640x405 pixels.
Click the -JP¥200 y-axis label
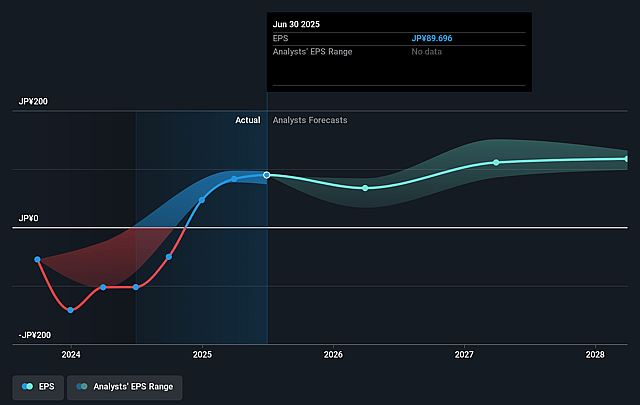click(x=34, y=335)
